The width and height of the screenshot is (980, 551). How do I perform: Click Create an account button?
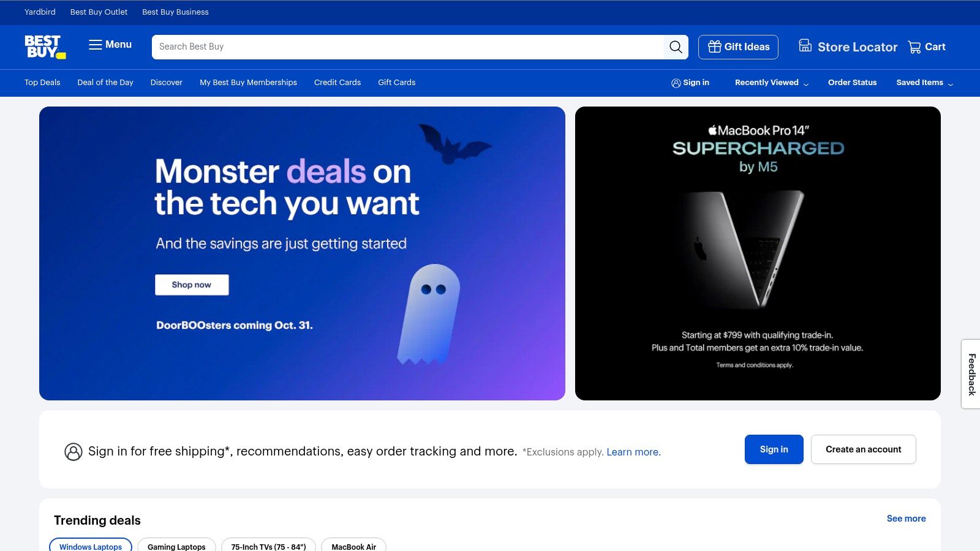tap(864, 449)
